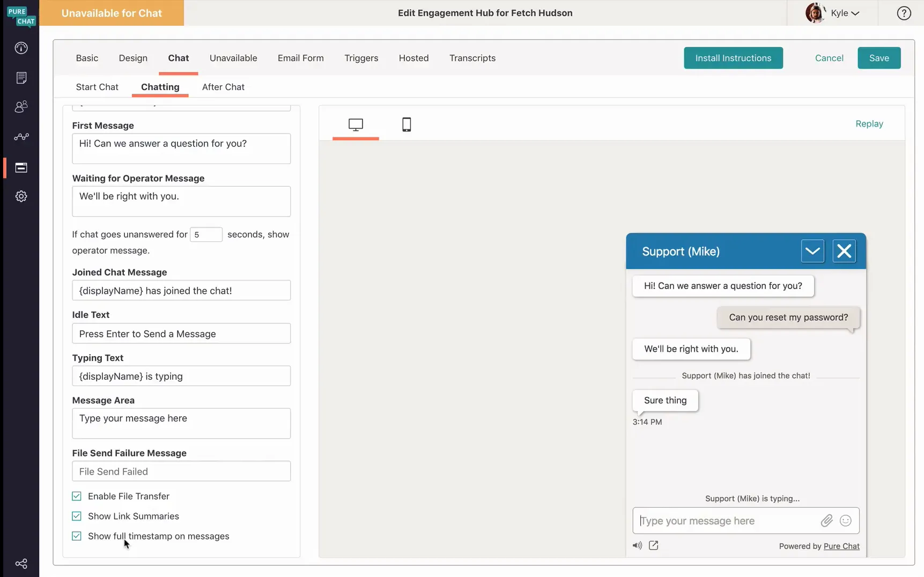Screen dimensions: 924x577
Task: Click the pop-out window icon in widget
Action: [x=653, y=545]
